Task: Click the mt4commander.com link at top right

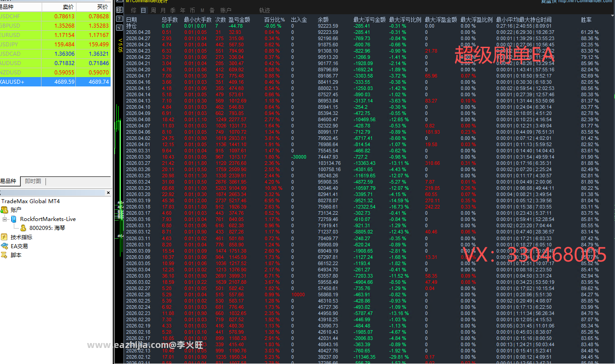Action: coord(585,1)
